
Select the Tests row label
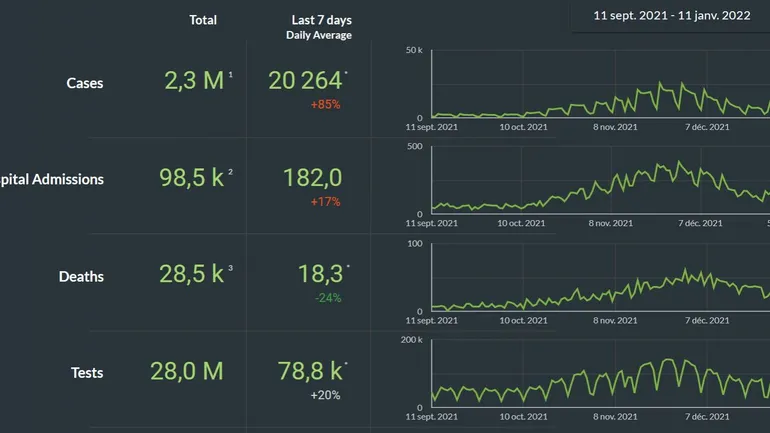pos(87,373)
